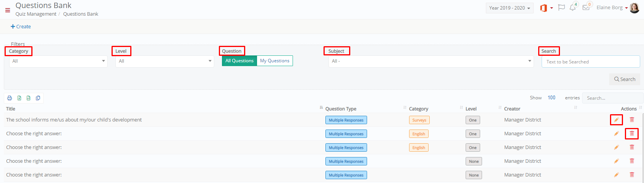
Task: Open the mail envelope icon
Action: point(586,8)
